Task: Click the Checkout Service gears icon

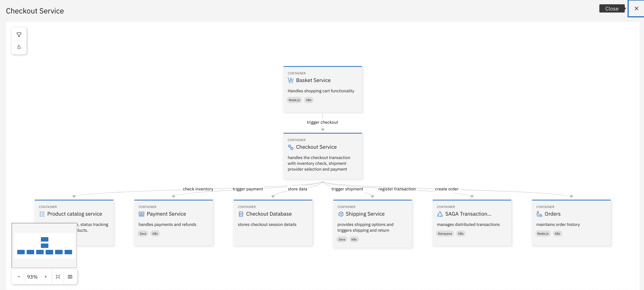Action: point(290,147)
